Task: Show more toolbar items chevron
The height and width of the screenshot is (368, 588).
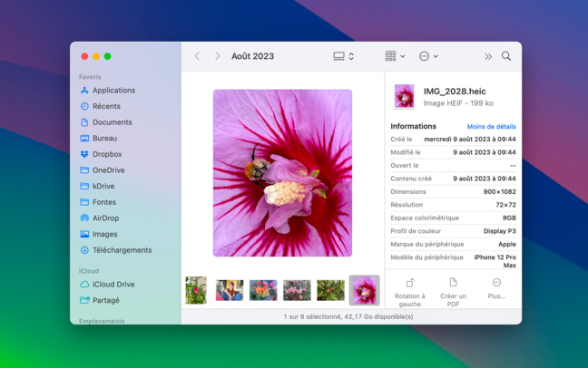Action: pyautogui.click(x=488, y=56)
